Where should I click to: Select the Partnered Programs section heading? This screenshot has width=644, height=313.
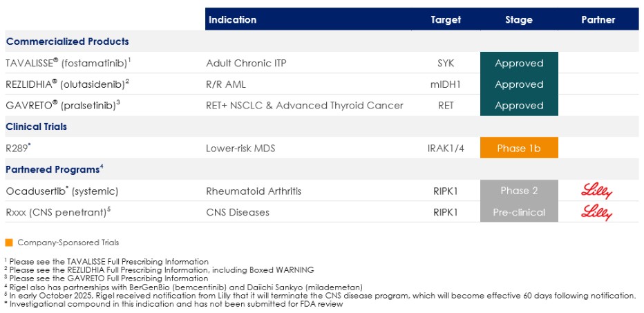point(55,169)
